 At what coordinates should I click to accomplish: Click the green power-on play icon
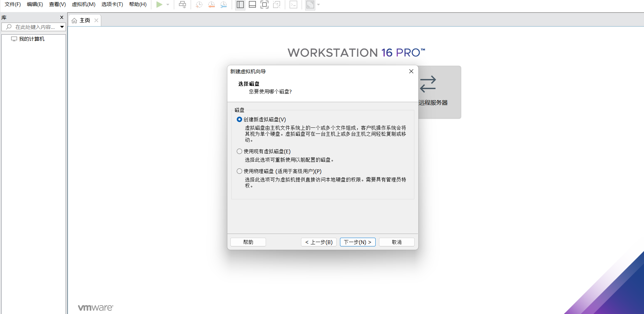[x=159, y=4]
